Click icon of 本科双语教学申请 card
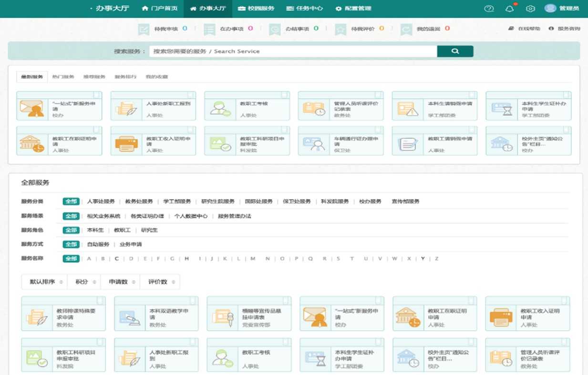The image size is (588, 375). coord(130,318)
